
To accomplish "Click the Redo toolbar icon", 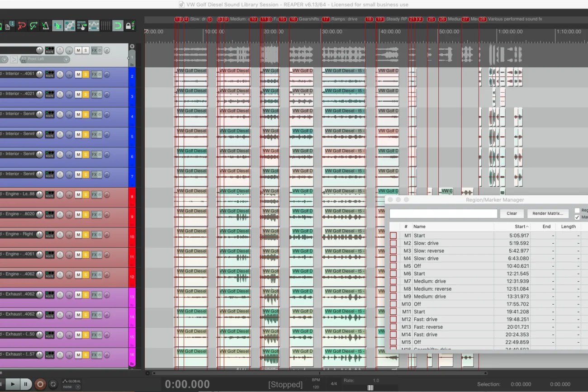I will (x=33, y=26).
